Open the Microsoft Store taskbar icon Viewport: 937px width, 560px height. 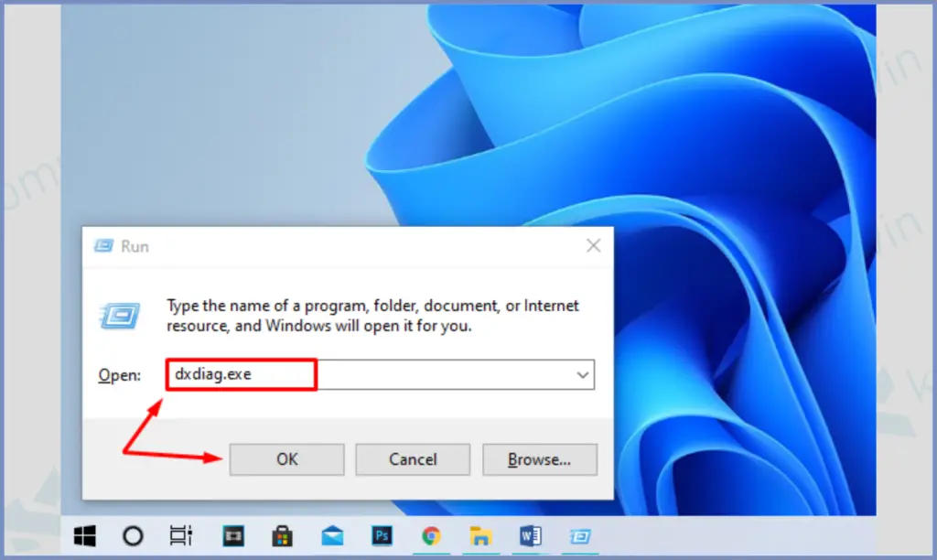[x=283, y=536]
